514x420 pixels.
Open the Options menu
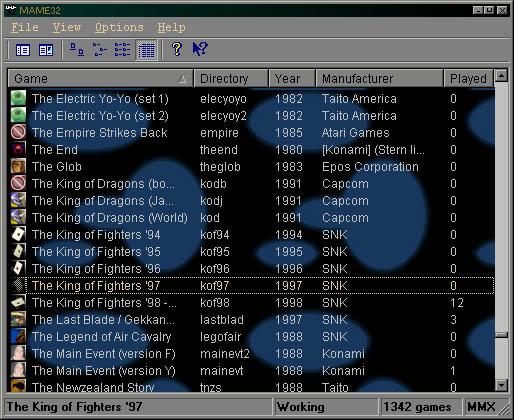pyautogui.click(x=119, y=27)
